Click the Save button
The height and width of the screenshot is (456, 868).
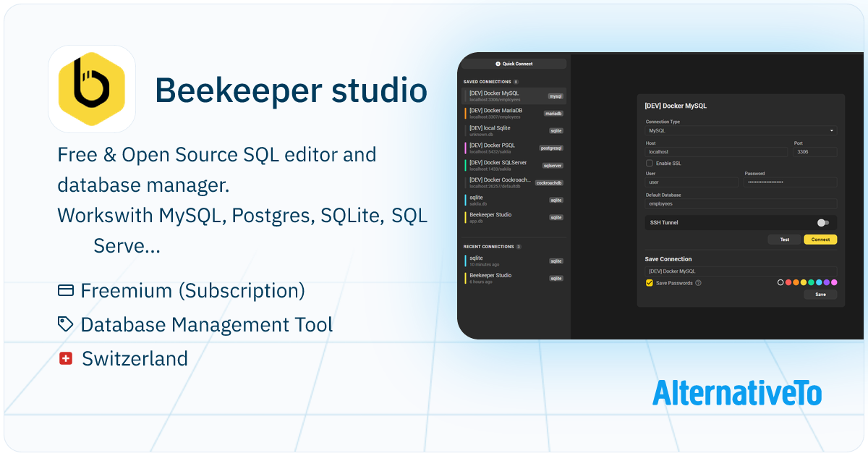[820, 295]
